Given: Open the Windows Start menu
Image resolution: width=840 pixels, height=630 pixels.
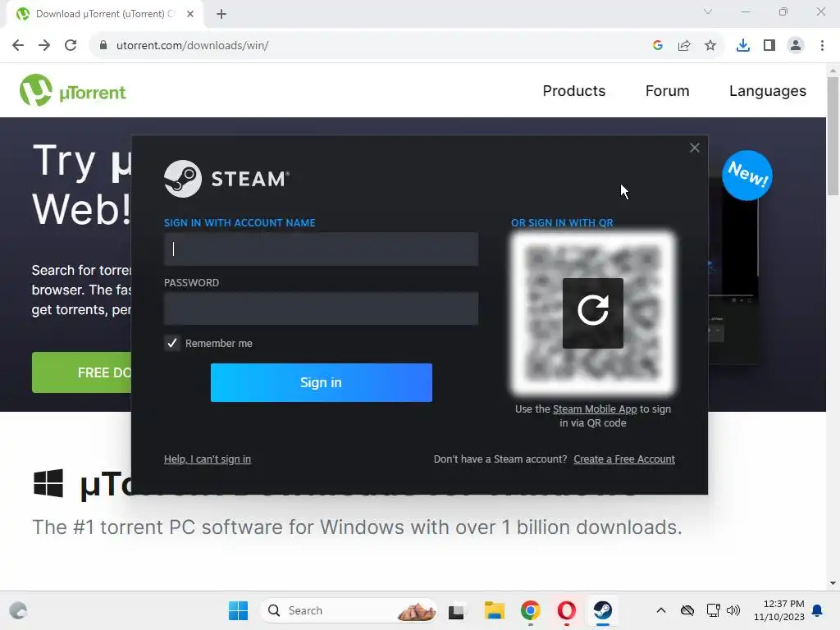Looking at the screenshot, I should click(x=238, y=610).
